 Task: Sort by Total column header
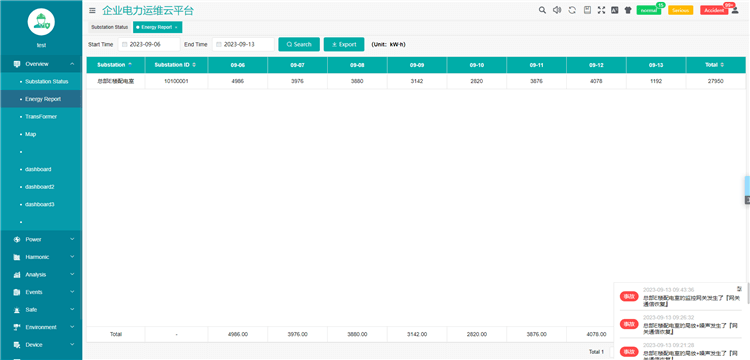tap(716, 65)
